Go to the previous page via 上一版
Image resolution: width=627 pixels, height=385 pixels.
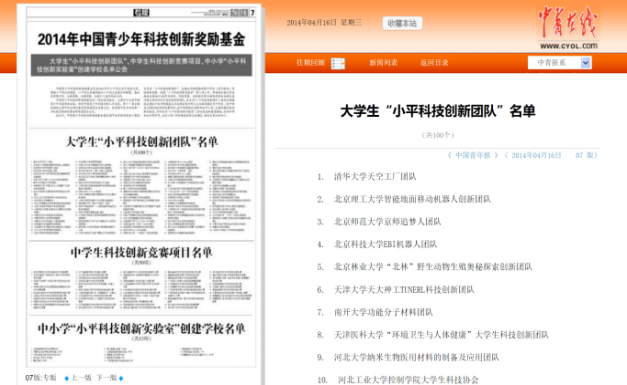pyautogui.click(x=81, y=378)
